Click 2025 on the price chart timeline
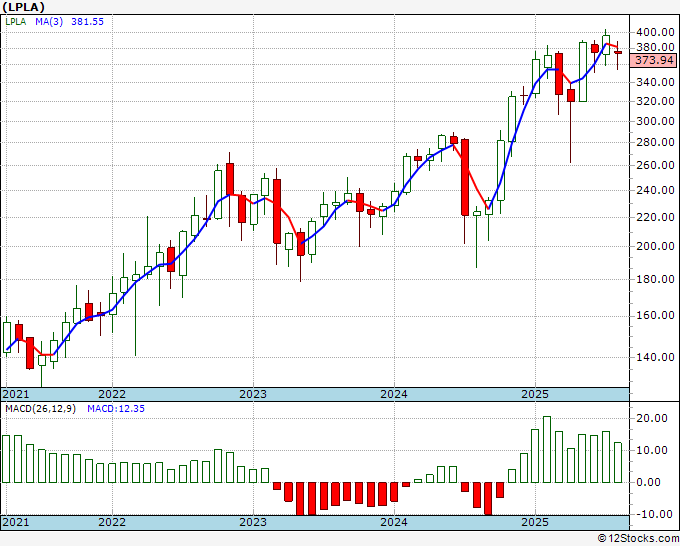Viewport: 680px width, 546px height. click(535, 394)
